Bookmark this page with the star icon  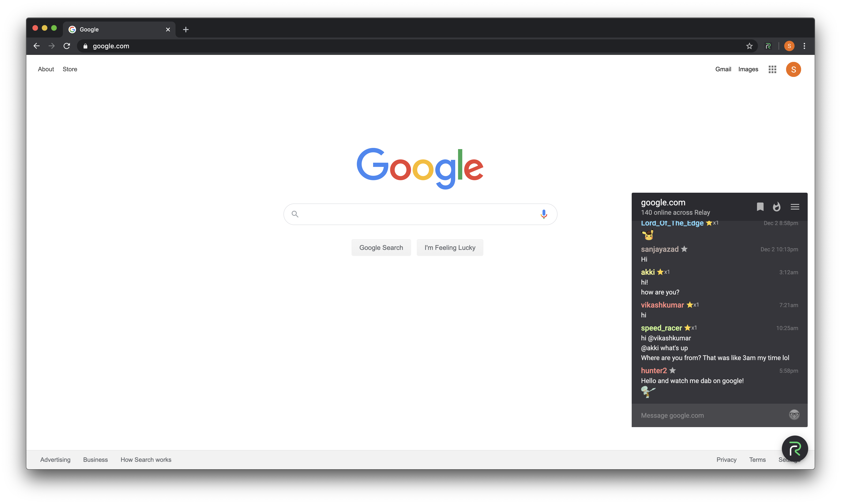(749, 46)
